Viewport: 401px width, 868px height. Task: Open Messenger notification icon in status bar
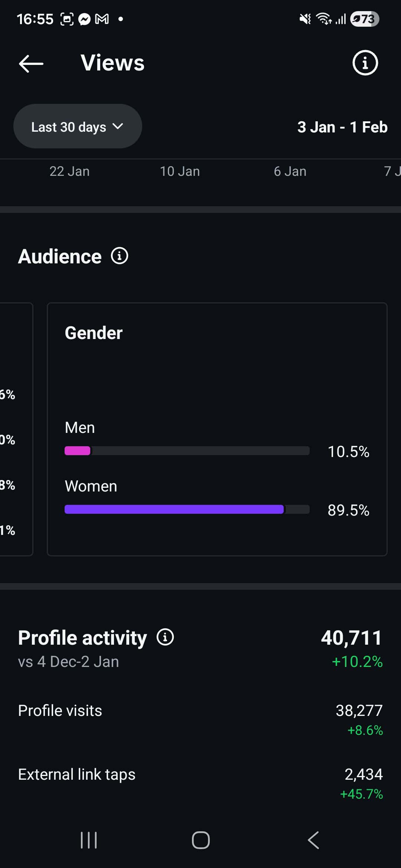click(85, 19)
